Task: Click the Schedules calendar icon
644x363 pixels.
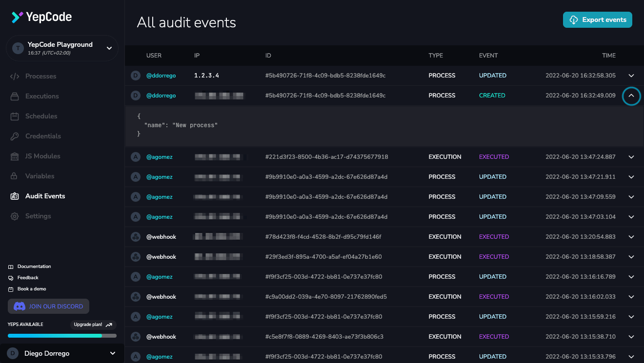Action: coord(15,116)
